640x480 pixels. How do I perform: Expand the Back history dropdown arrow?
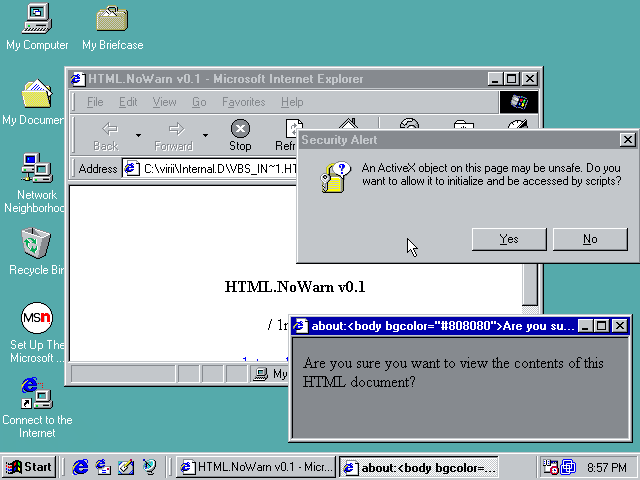pyautogui.click(x=138, y=136)
